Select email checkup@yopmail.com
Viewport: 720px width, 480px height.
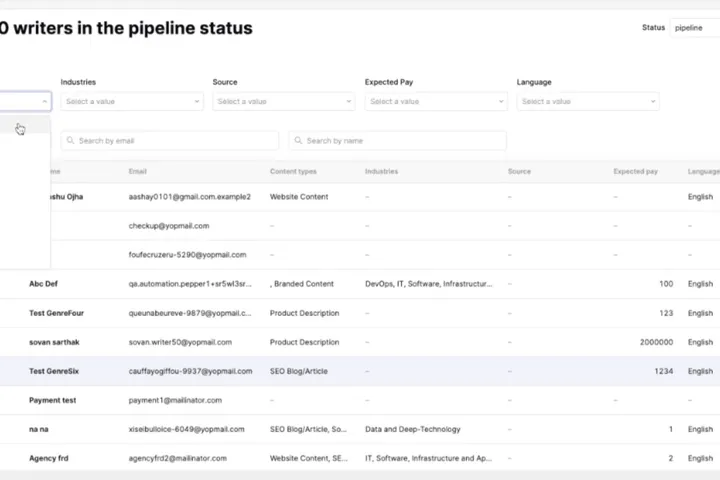click(169, 226)
